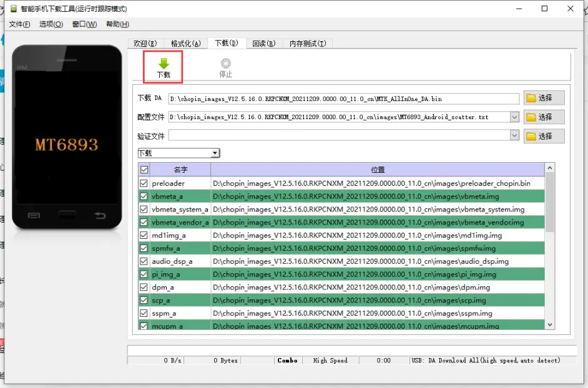Click the download DA path field
The width and height of the screenshot is (588, 388).
343,99
